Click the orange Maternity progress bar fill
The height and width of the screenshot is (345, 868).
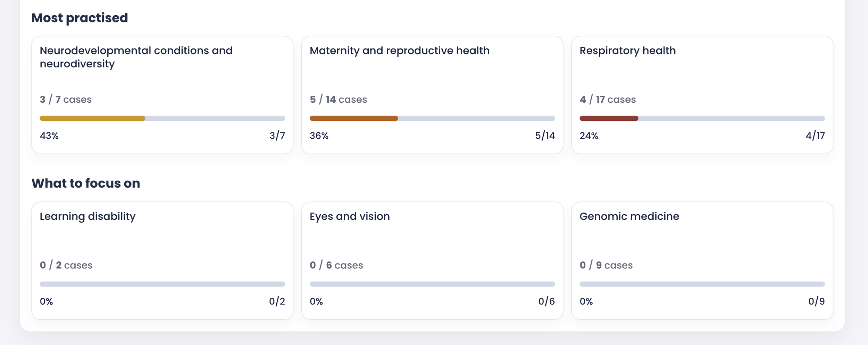(x=353, y=118)
